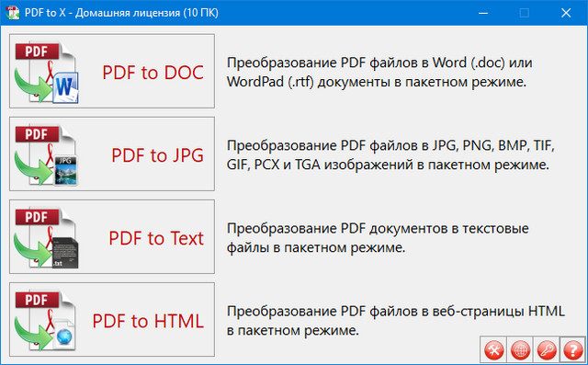This screenshot has height=365, width=588.
Task: Launch the PDF to Text converter
Action: [112, 236]
